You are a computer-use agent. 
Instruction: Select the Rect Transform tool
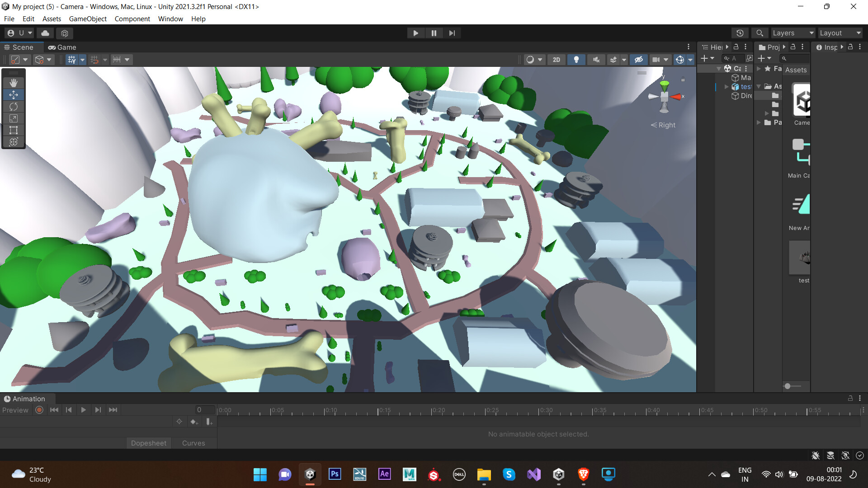coord(13,130)
